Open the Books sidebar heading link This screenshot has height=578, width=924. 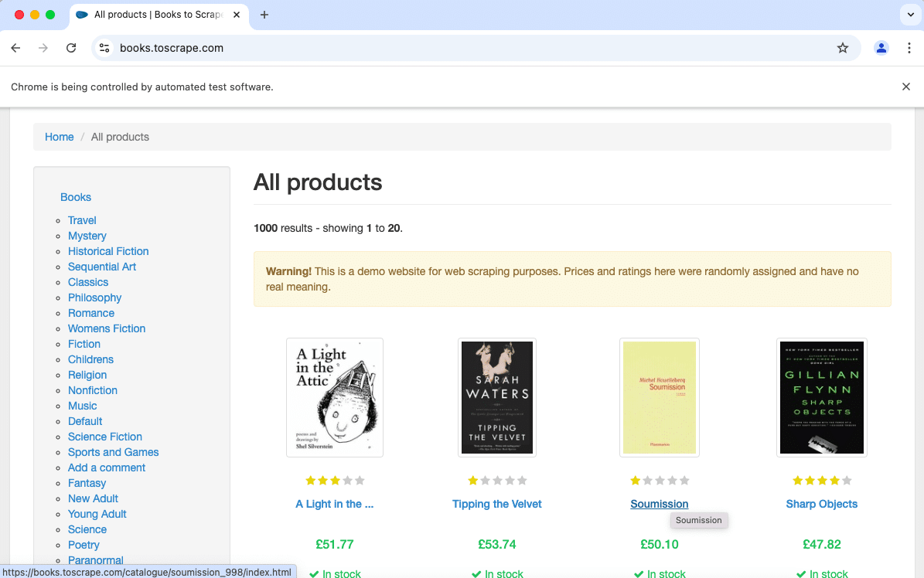coord(76,197)
